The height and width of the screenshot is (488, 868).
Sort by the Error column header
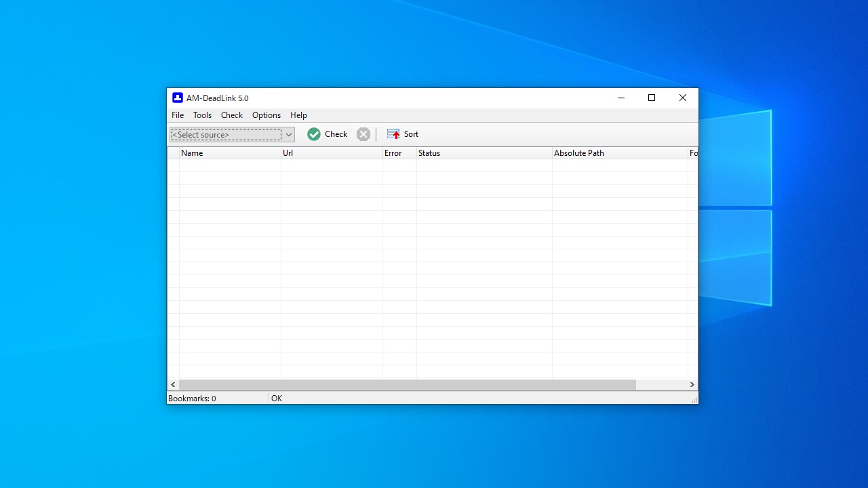tap(399, 153)
